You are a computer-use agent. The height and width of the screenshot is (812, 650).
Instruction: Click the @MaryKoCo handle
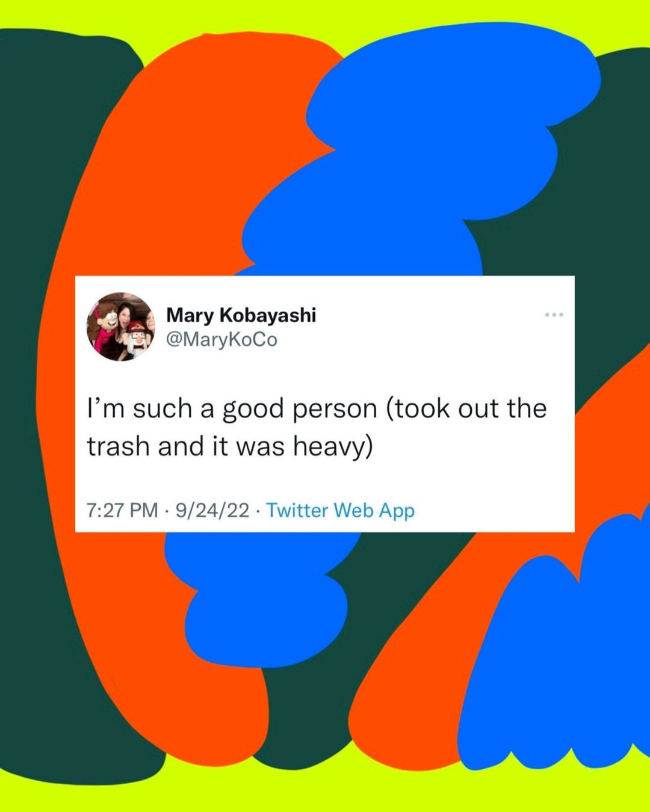point(221,340)
